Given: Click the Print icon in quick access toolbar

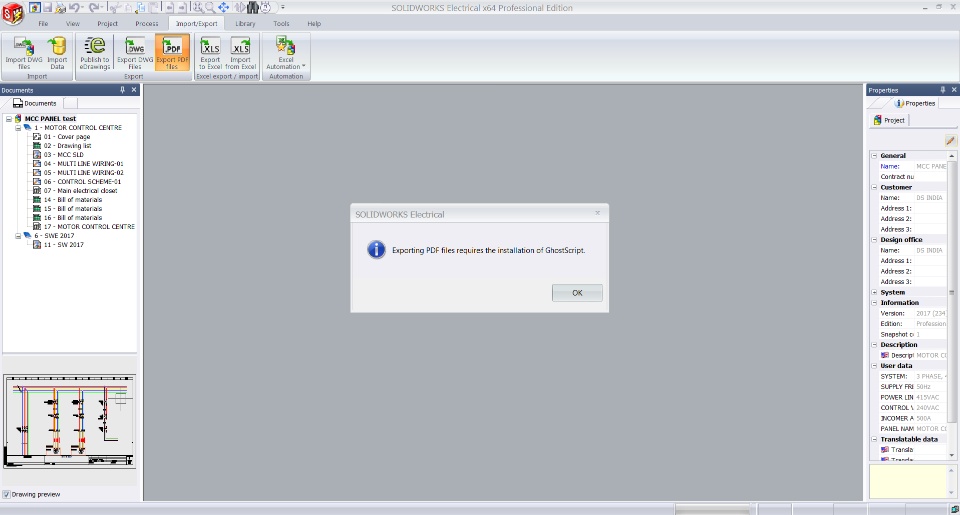Looking at the screenshot, I should point(61,8).
